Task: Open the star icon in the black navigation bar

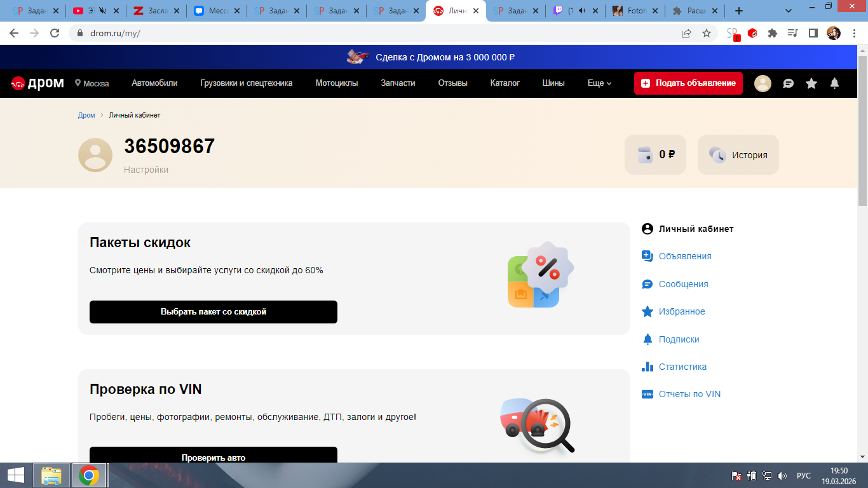Action: (x=811, y=83)
